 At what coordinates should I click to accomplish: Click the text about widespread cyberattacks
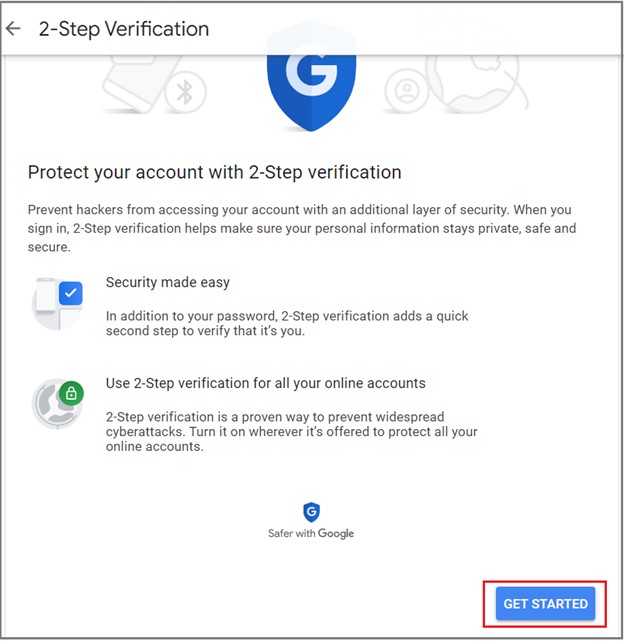[292, 432]
